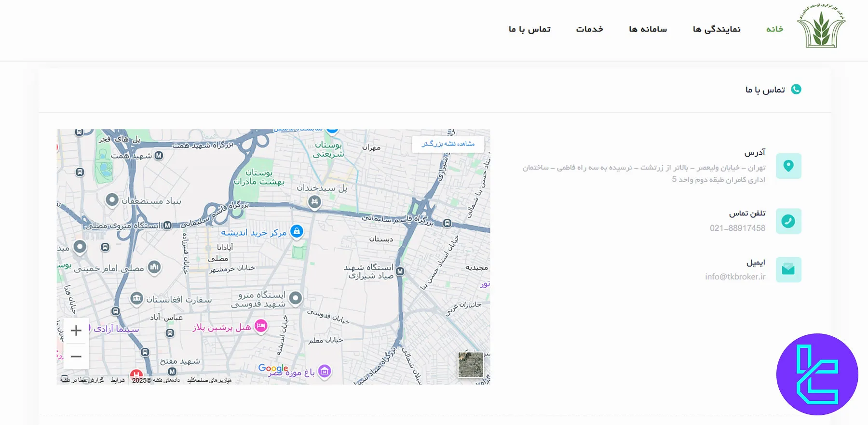Click گزارش خطا در نقشه report link
Image resolution: width=868 pixels, height=425 pixels.
[x=82, y=380]
